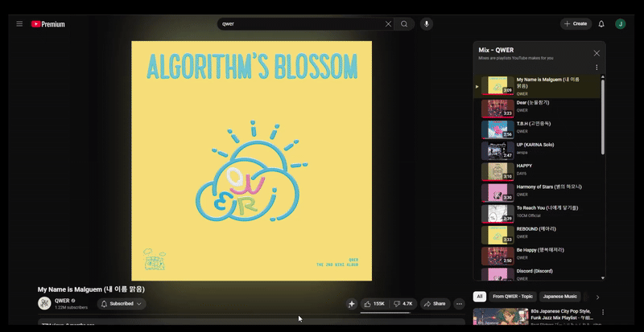Image resolution: width=644 pixels, height=332 pixels.
Task: Open the Mix playlist options menu
Action: coord(597,68)
